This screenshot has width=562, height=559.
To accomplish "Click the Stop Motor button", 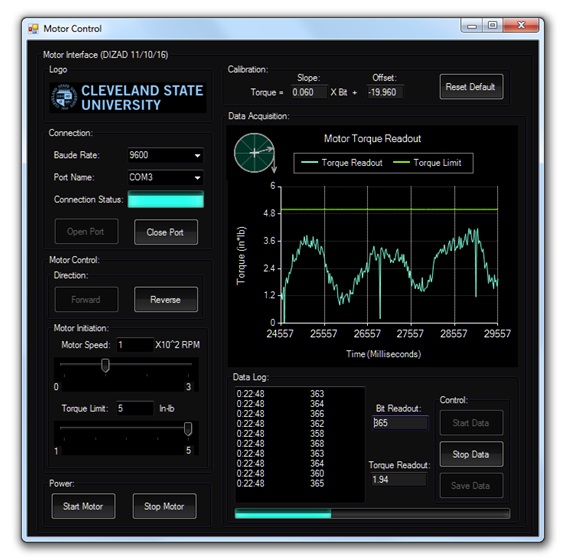I will [x=164, y=506].
